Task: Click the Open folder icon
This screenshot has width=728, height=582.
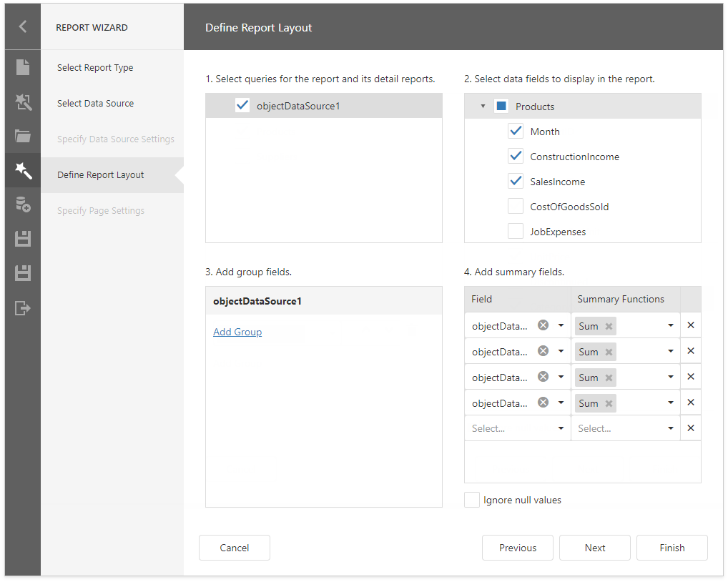Action: 23,137
